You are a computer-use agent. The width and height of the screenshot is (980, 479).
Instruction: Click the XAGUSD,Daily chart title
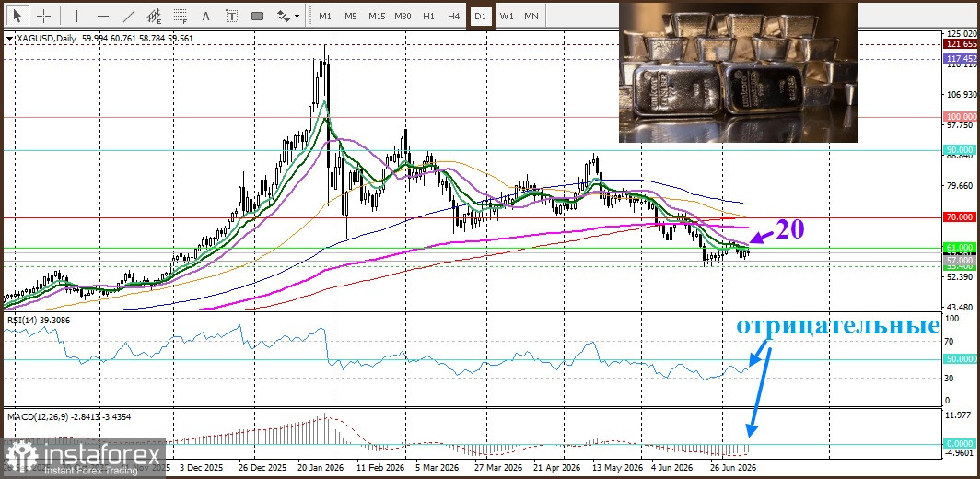(45, 38)
